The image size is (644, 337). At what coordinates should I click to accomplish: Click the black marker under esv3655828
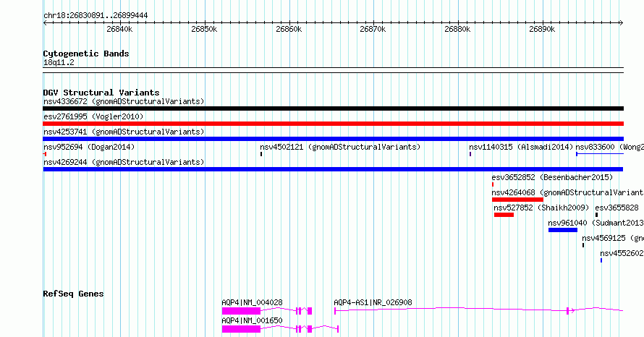click(x=596, y=215)
